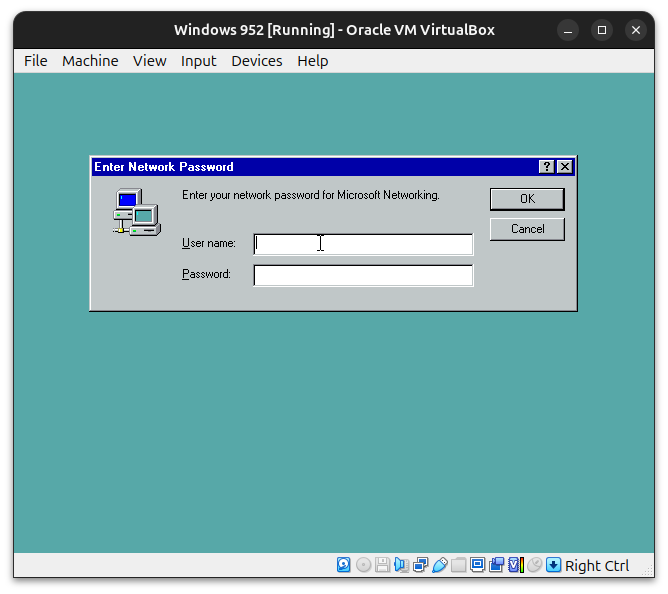
Task: Click the display settings status icon
Action: [477, 565]
